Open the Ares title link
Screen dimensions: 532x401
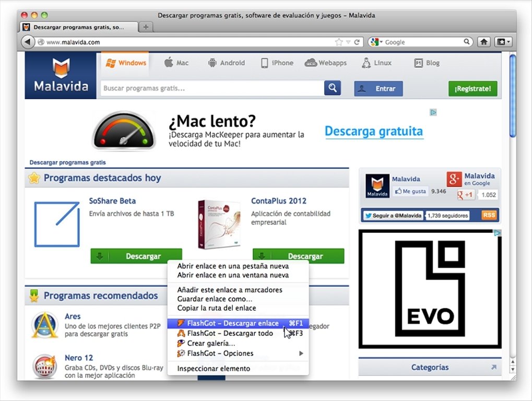point(73,316)
